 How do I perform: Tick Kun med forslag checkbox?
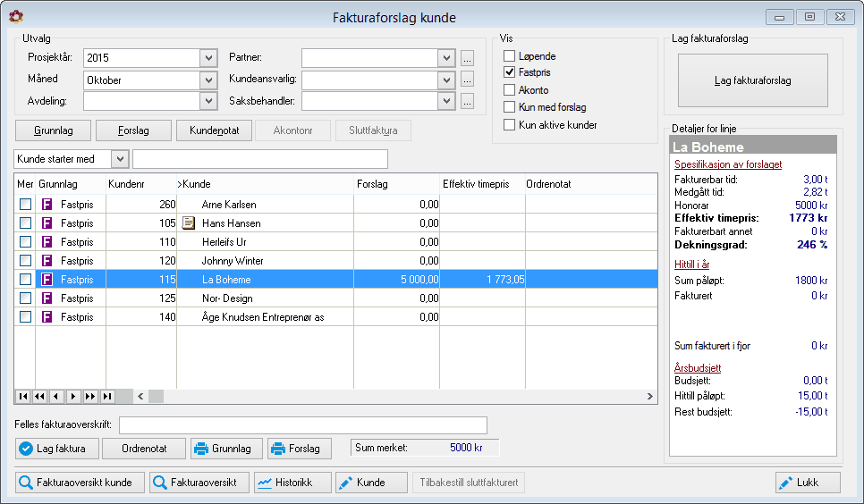click(x=509, y=107)
